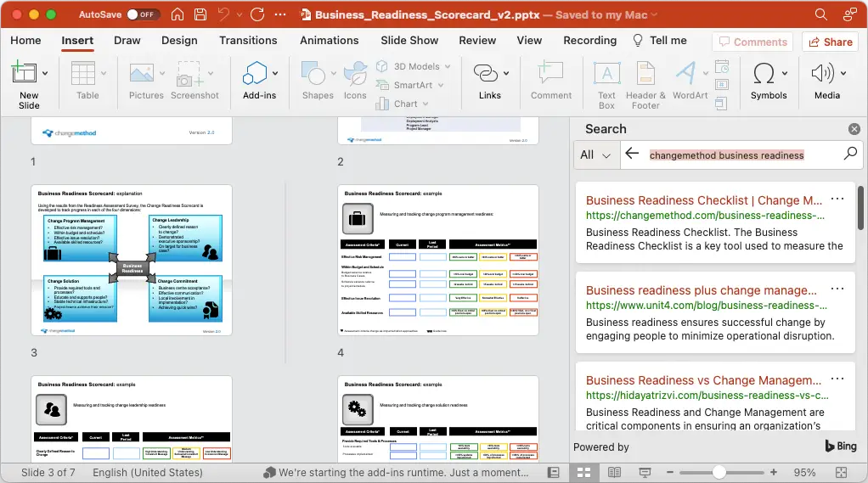Open the 3D Models menu

coord(414,66)
